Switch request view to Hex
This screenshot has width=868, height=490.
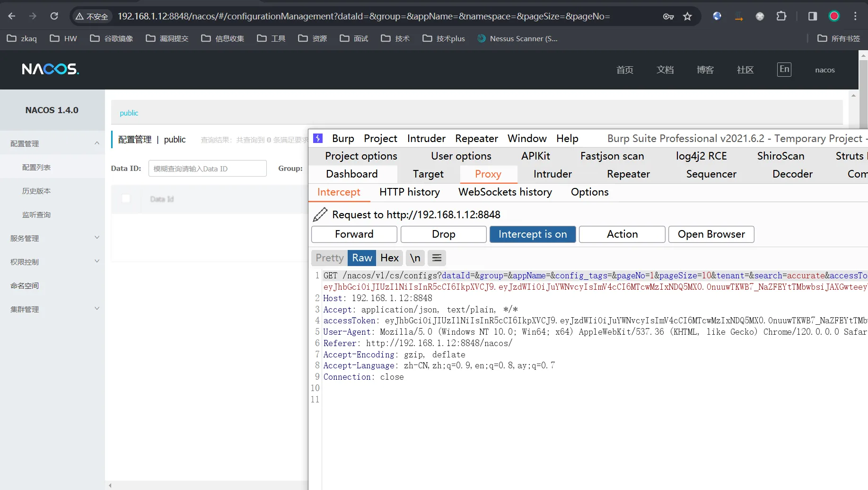389,258
